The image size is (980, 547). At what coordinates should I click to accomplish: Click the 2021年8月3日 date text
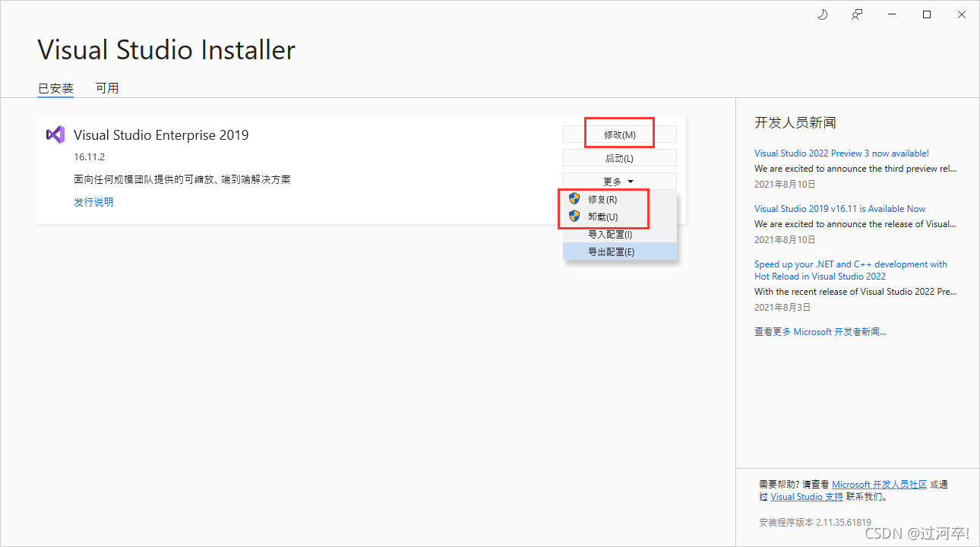tap(782, 308)
